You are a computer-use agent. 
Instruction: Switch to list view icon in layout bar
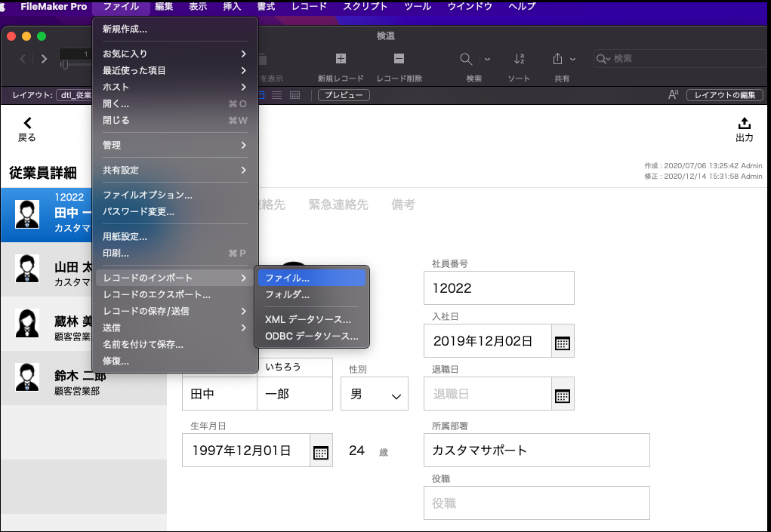click(277, 95)
